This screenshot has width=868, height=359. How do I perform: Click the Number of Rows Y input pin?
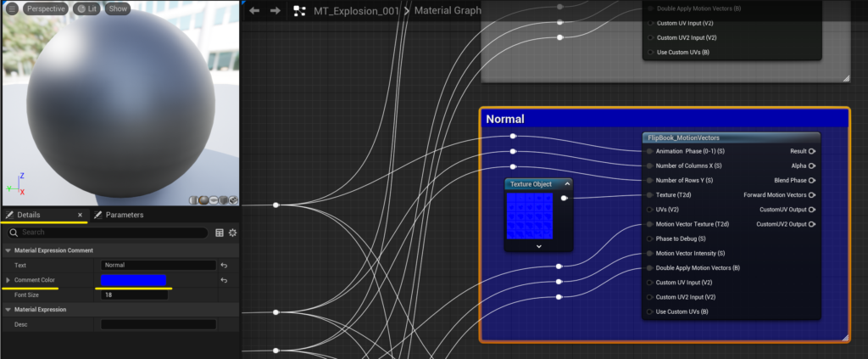point(649,180)
